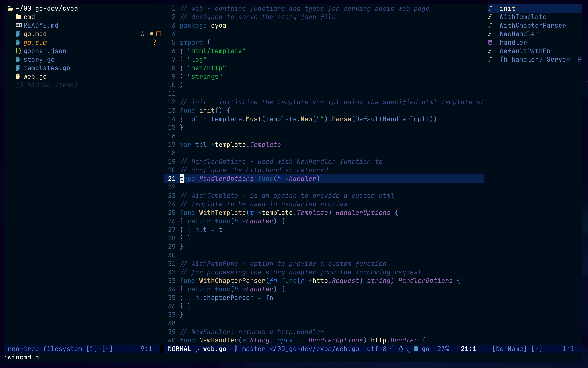This screenshot has height=368, width=588.
Task: Click the question mark untracked marker on go.sum
Action: coord(154,43)
